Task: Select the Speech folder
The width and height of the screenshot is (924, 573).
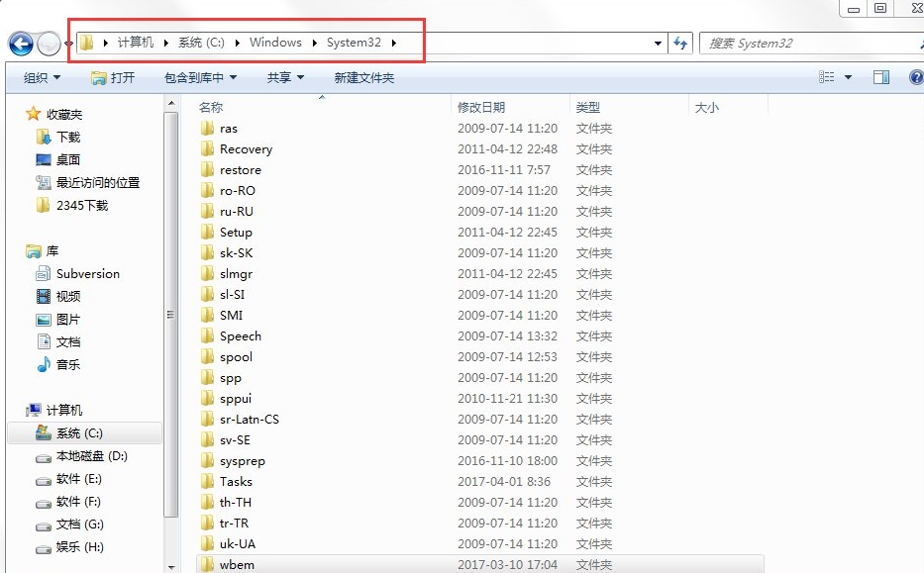Action: click(240, 335)
